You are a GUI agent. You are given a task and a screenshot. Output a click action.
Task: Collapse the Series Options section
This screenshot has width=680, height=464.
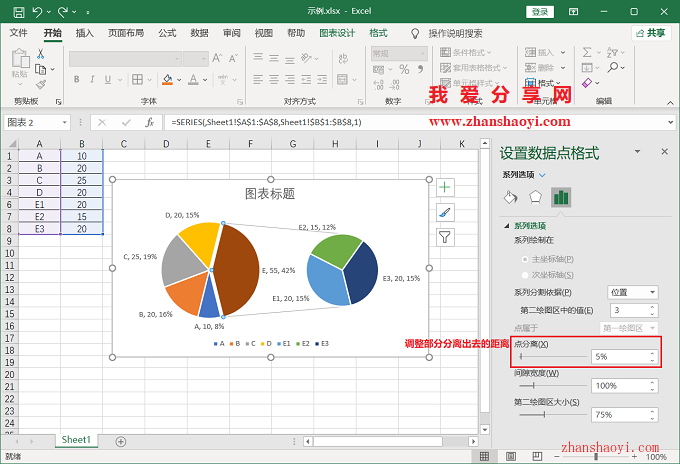pyautogui.click(x=506, y=226)
